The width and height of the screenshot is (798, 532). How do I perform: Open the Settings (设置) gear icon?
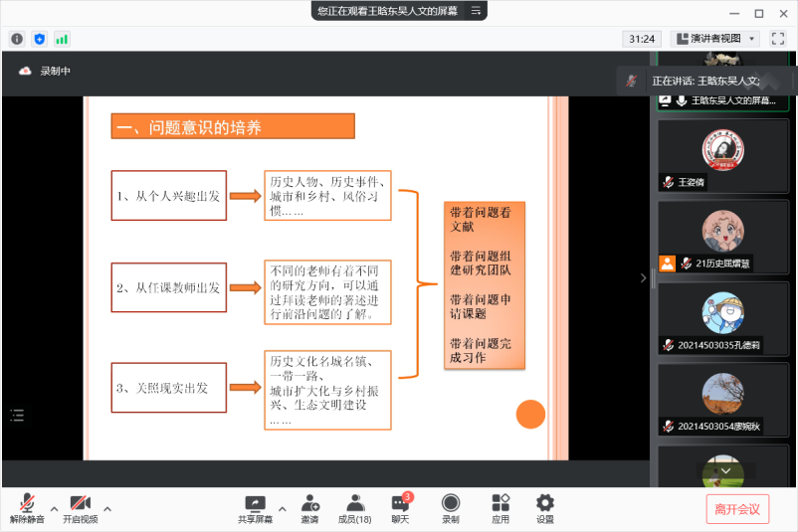point(545,508)
